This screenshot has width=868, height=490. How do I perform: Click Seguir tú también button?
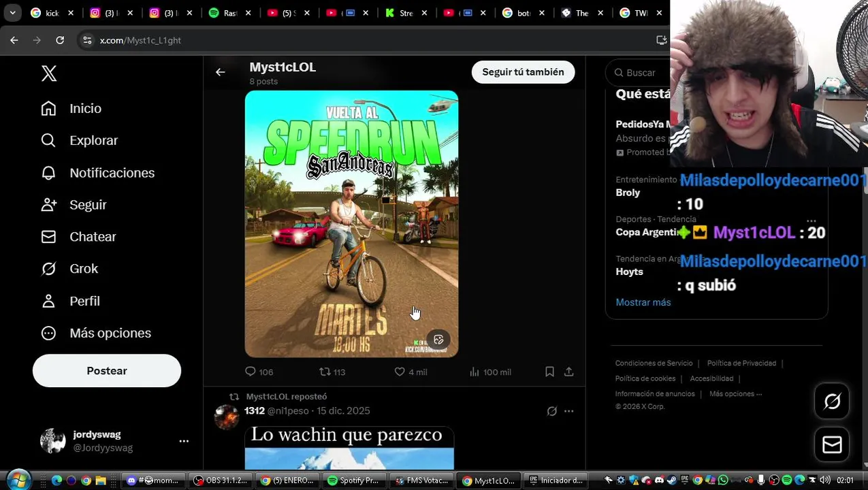523,72
